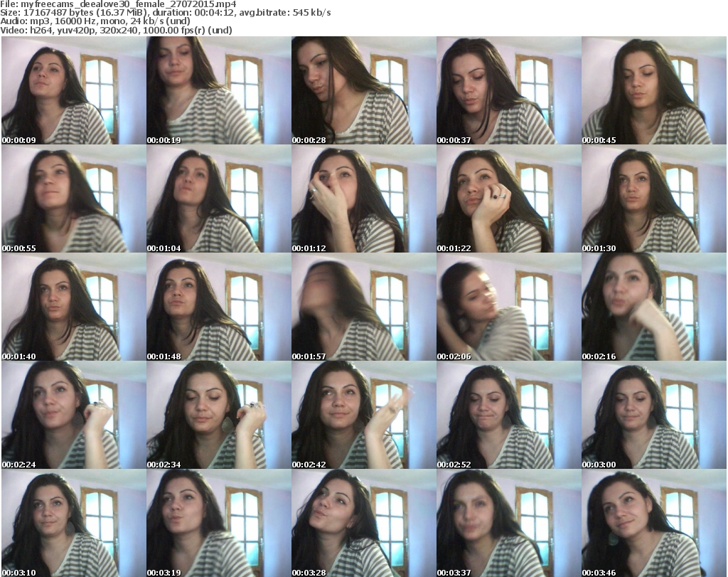Click the Audio mp3 info line
Image resolution: width=728 pixels, height=577 pixels.
95,21
